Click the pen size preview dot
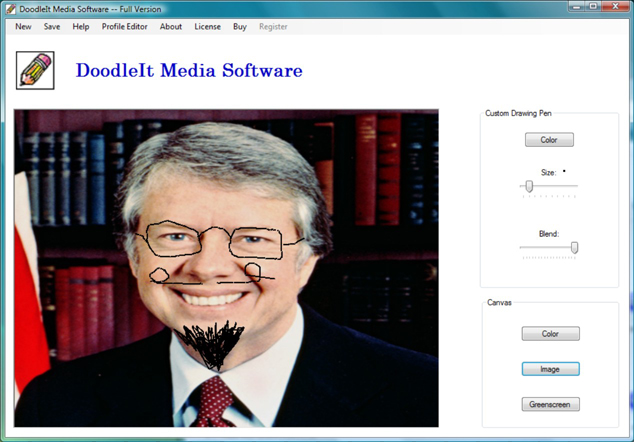This screenshot has height=442, width=634. (564, 171)
